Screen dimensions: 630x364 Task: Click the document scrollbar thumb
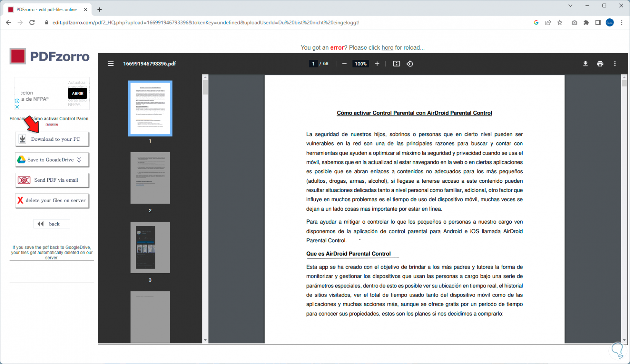point(624,83)
